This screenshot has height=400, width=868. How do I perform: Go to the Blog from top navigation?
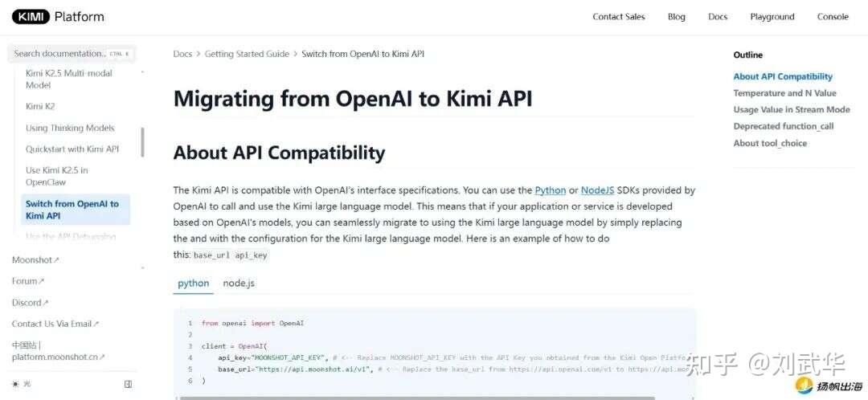676,17
